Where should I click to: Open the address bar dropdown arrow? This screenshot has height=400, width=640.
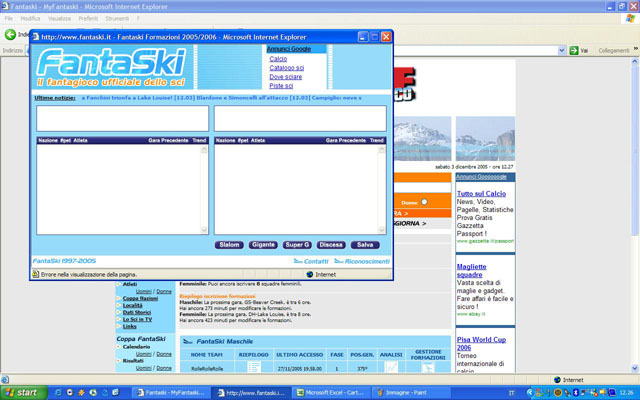coord(561,51)
